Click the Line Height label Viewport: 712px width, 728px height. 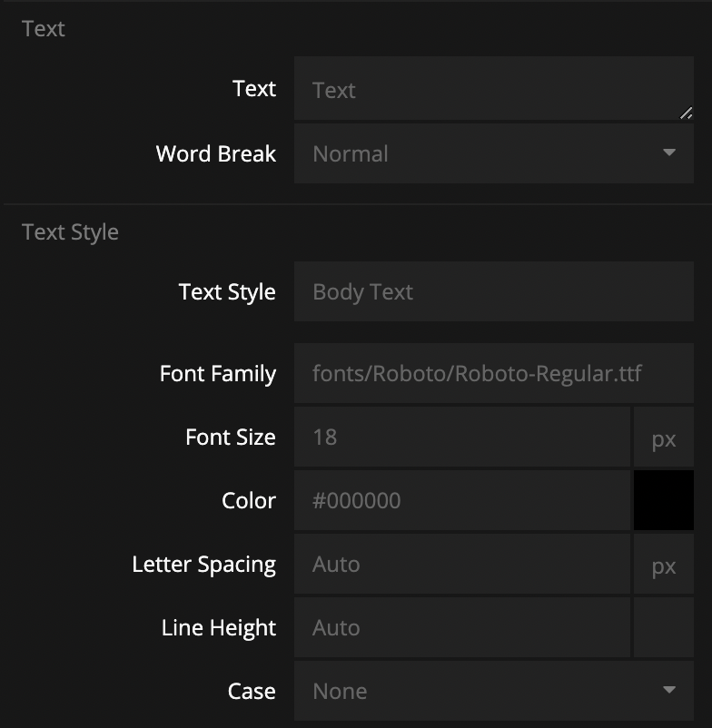[218, 627]
